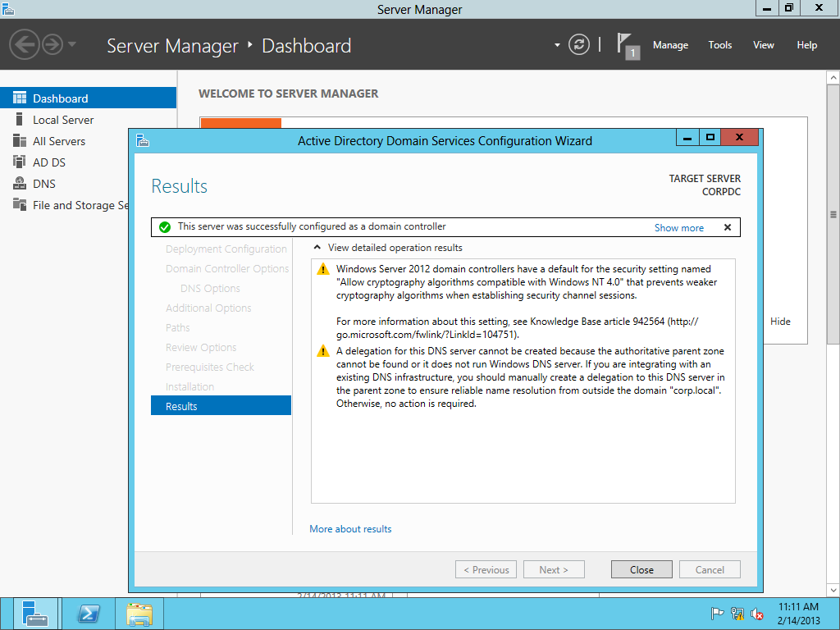
Task: Click Show more link
Action: click(x=678, y=228)
